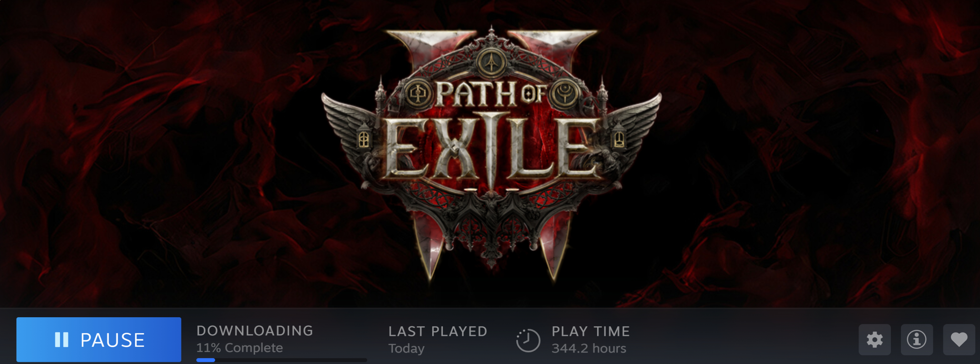Viewport: 980px width, 364px height.
Task: Click the 344.2 hours value
Action: coord(589,349)
